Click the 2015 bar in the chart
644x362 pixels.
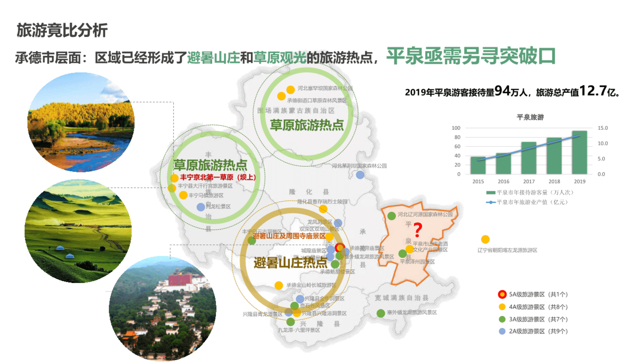click(x=478, y=165)
